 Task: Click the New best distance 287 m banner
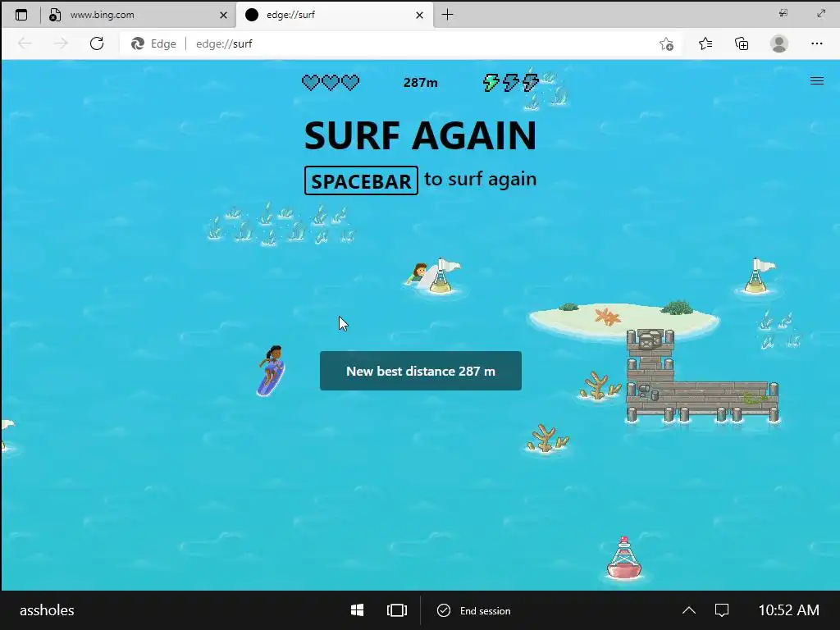pos(421,371)
